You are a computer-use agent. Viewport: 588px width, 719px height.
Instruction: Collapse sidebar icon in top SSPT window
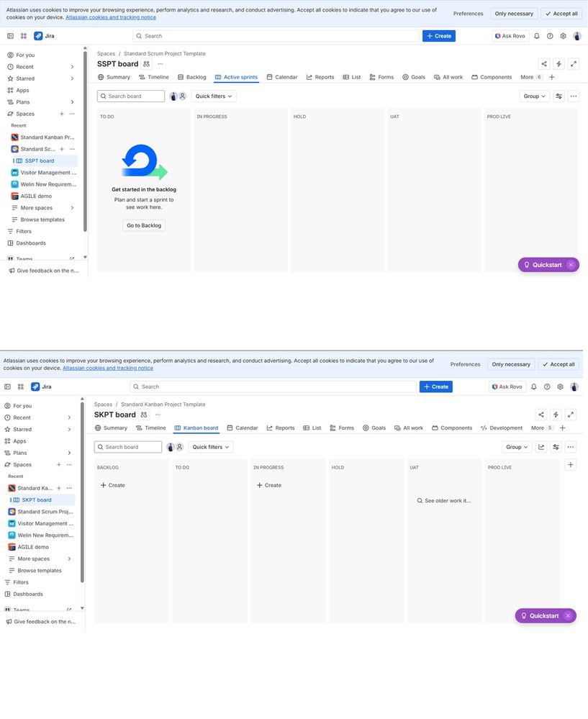[x=10, y=36]
